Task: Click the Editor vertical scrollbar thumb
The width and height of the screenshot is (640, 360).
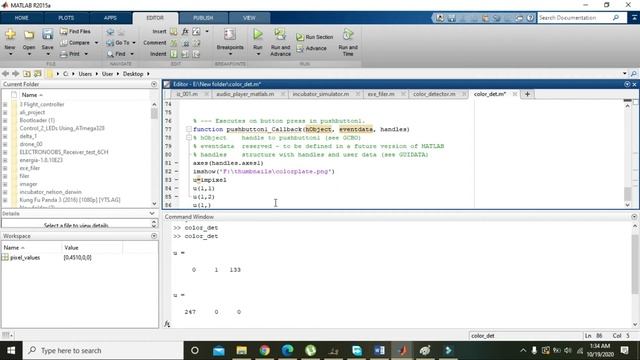Action: pos(627,194)
